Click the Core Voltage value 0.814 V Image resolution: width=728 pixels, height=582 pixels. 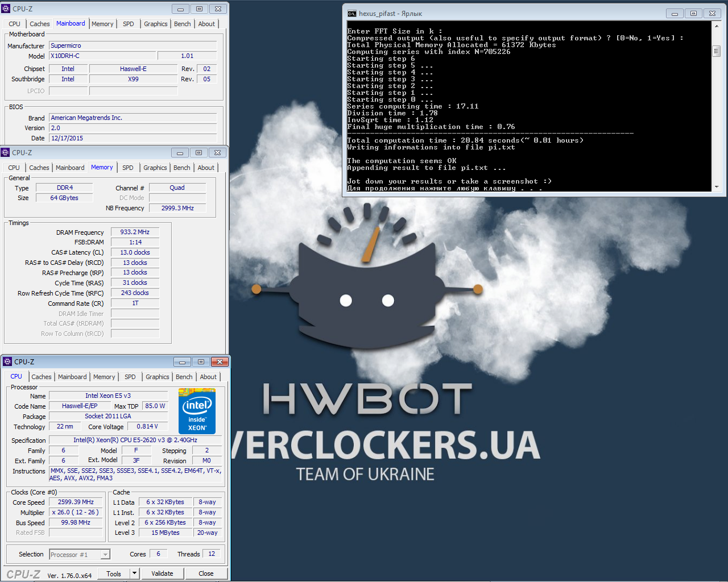tap(147, 426)
